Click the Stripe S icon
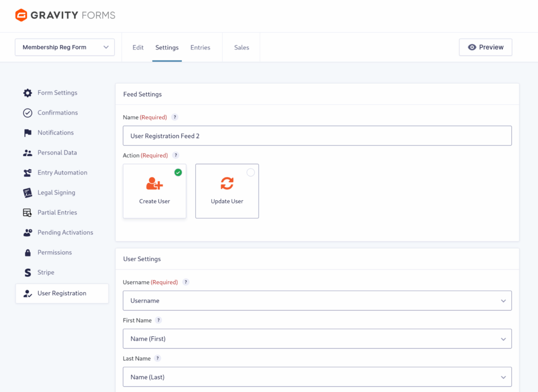The width and height of the screenshot is (538, 392). click(27, 273)
